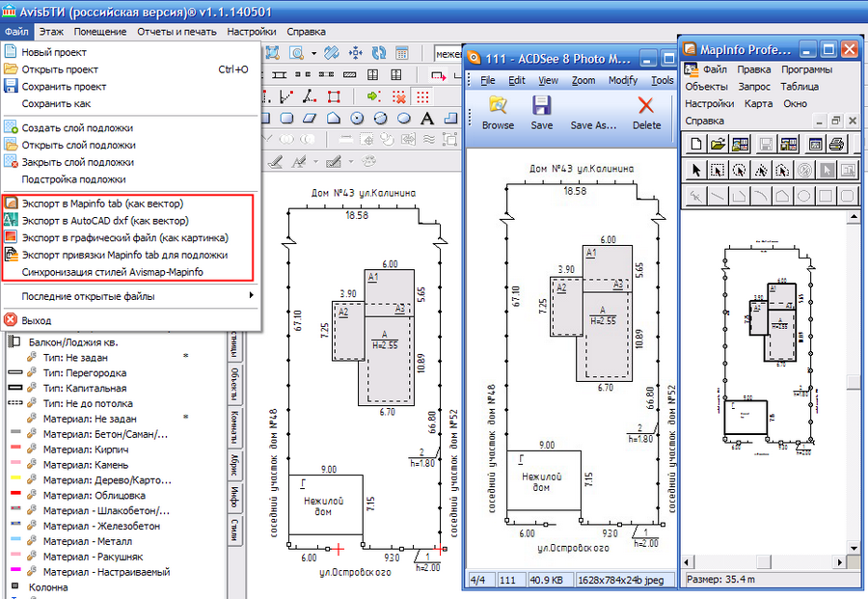Select the ellipse shape tool
This screenshot has width=868, height=599.
(x=405, y=118)
